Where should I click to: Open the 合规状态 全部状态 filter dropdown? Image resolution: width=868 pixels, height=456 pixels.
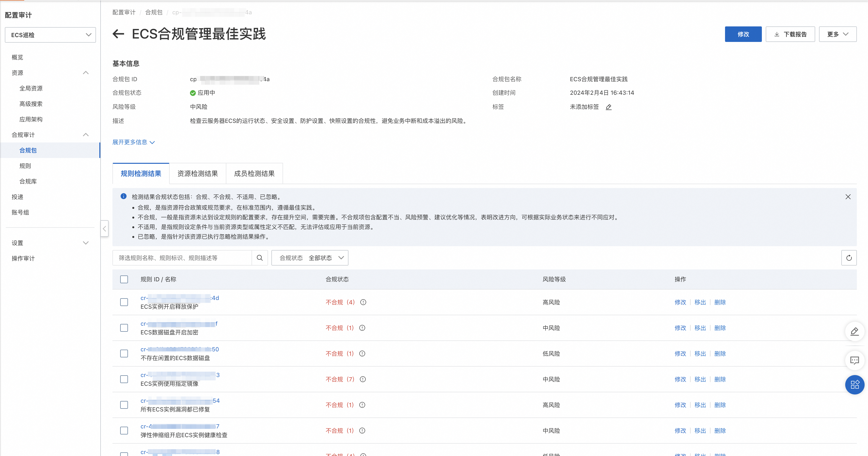[310, 258]
